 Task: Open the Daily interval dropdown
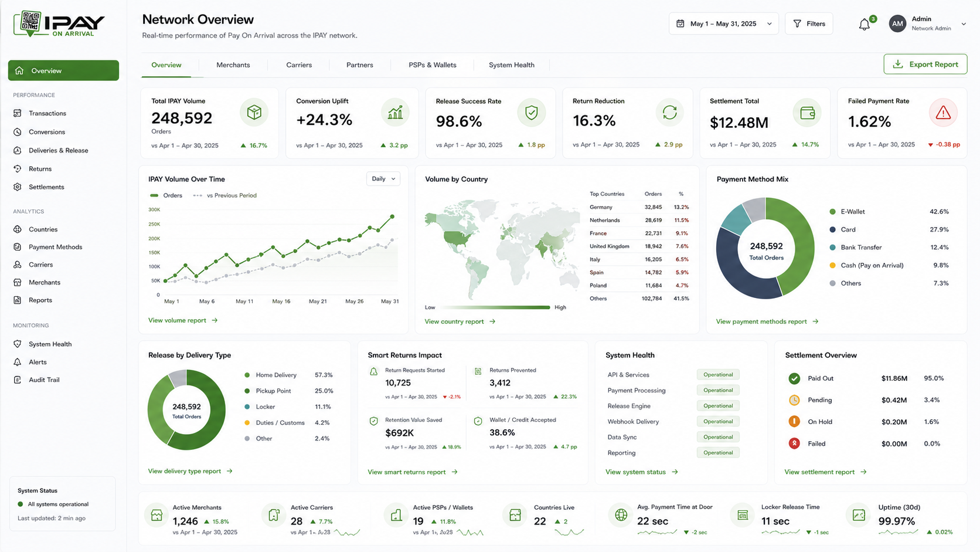pyautogui.click(x=383, y=179)
